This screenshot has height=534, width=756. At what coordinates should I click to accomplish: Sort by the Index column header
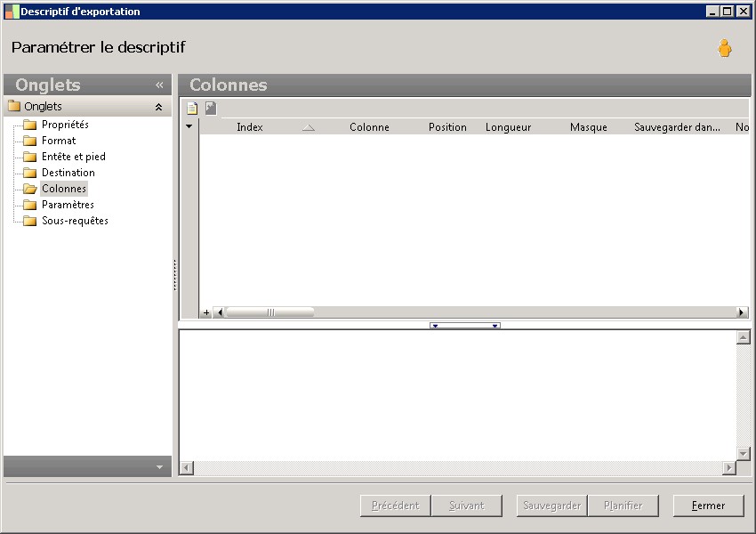[x=250, y=127]
